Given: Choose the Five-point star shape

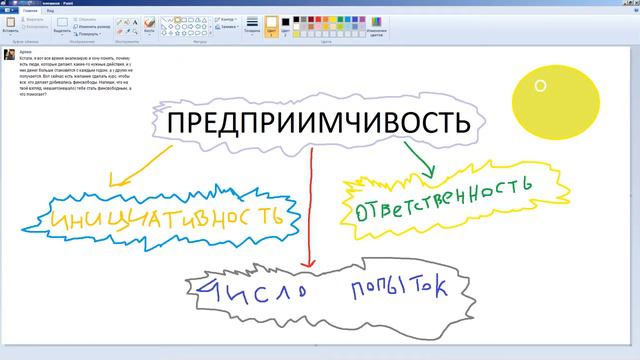Looking at the screenshot, I should pos(178,33).
